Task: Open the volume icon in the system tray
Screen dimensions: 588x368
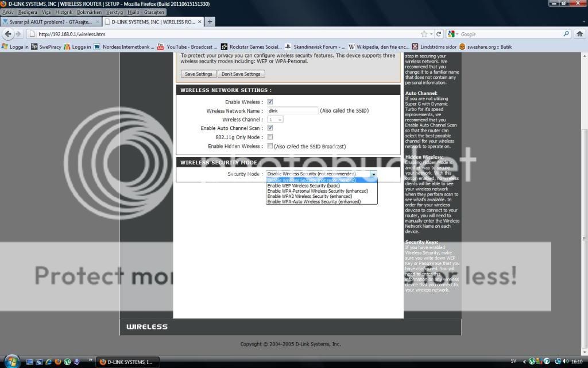Action: pyautogui.click(x=565, y=361)
